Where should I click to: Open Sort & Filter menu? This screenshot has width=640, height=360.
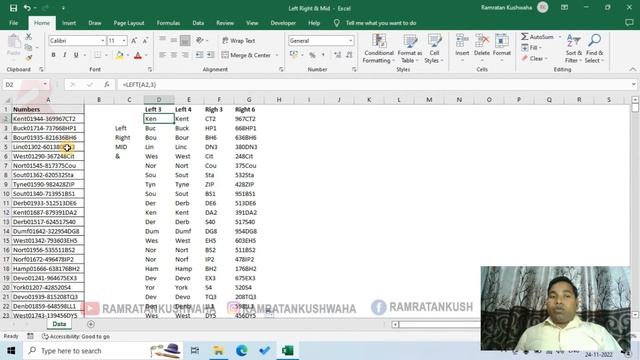573,49
